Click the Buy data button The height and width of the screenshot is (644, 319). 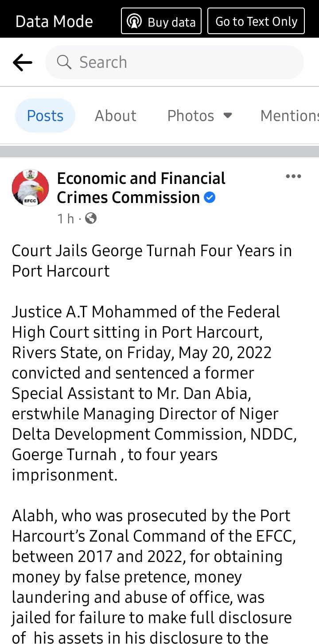[x=161, y=21]
